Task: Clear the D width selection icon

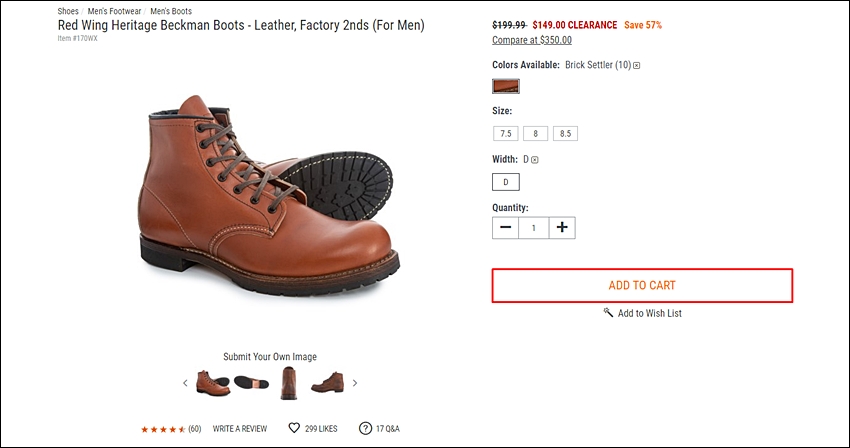Action: [x=535, y=159]
